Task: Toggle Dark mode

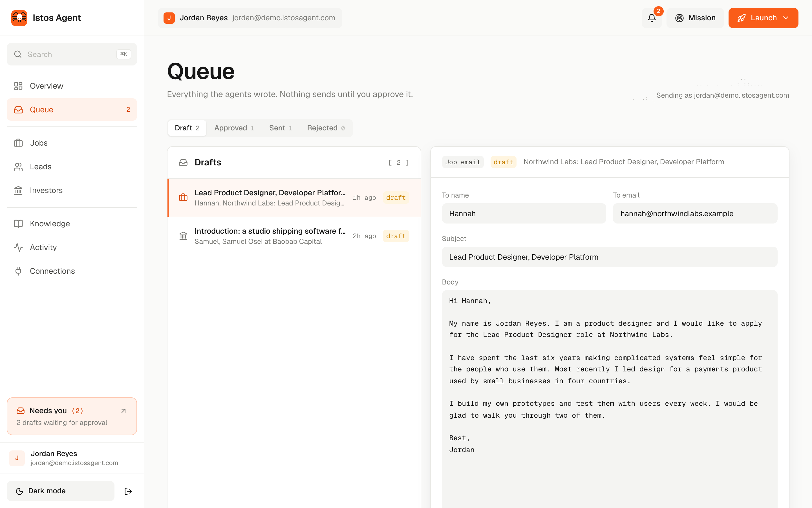Action: coord(60,491)
